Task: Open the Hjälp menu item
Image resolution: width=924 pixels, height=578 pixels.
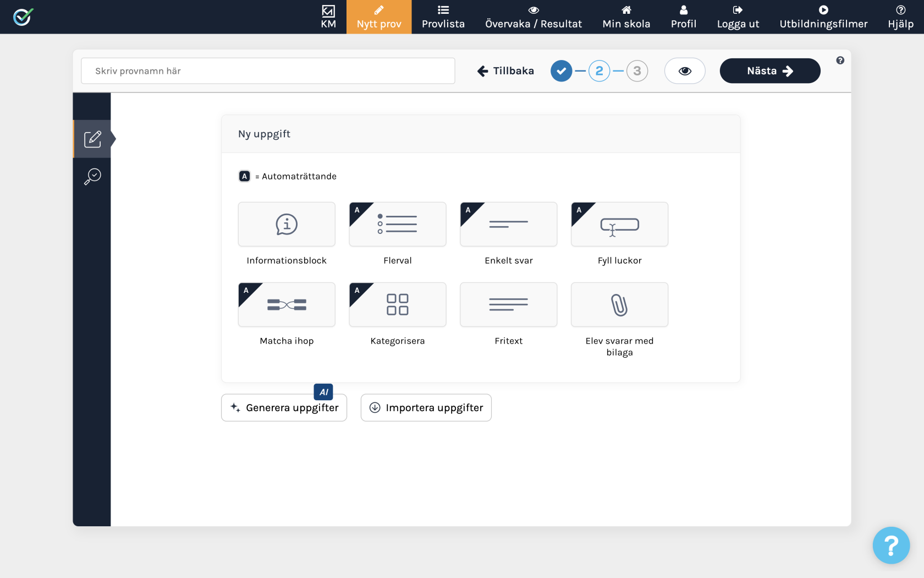Action: pyautogui.click(x=901, y=17)
